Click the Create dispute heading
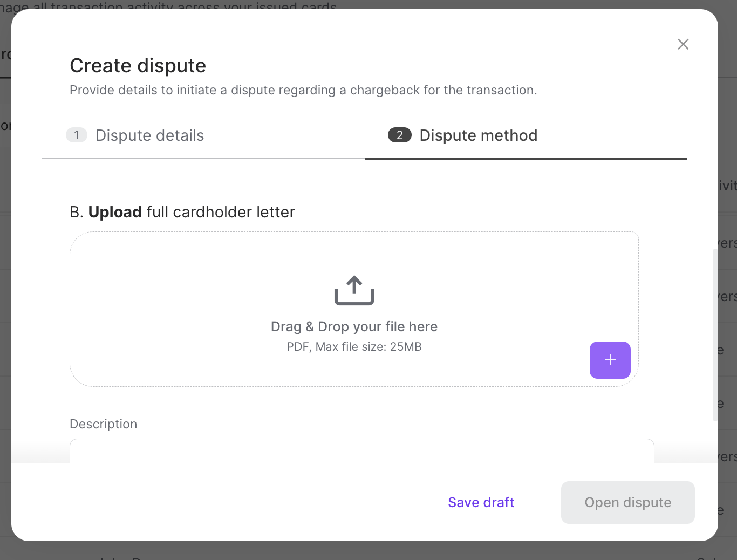This screenshot has height=560, width=737. click(x=138, y=65)
